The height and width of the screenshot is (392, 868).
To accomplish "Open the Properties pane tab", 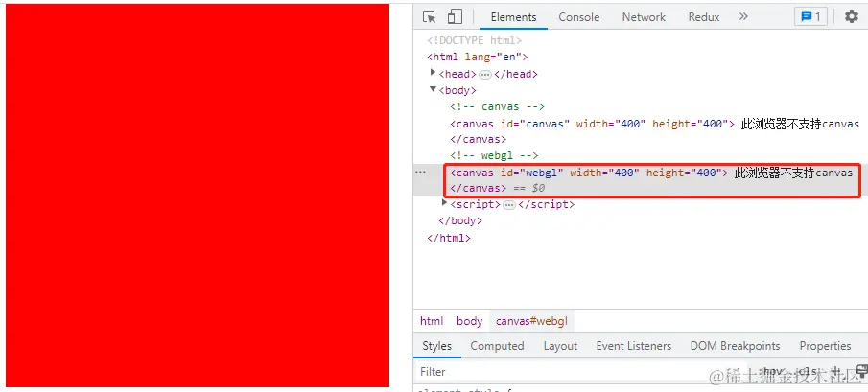I will pos(825,346).
